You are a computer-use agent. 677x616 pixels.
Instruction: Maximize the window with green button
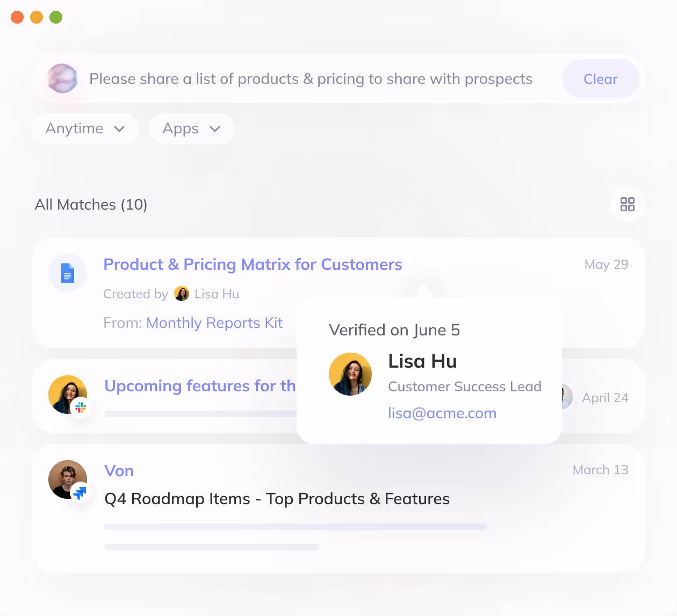click(x=56, y=17)
